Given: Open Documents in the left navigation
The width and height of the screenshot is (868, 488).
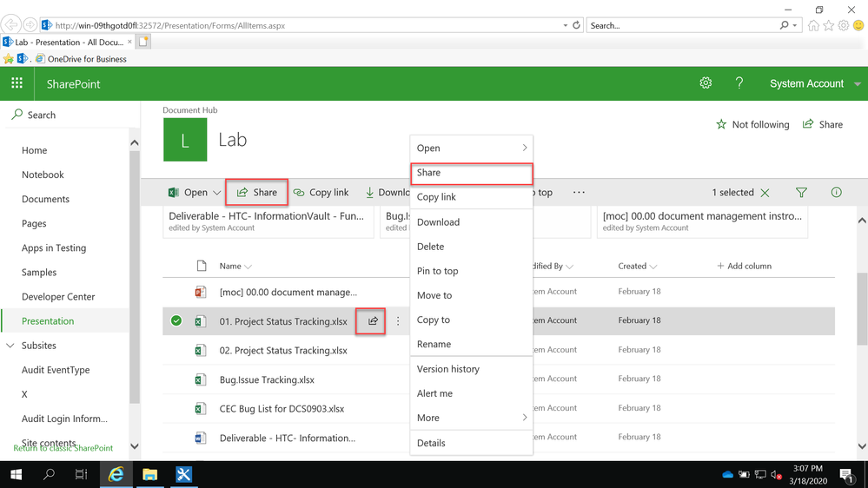Looking at the screenshot, I should tap(45, 199).
